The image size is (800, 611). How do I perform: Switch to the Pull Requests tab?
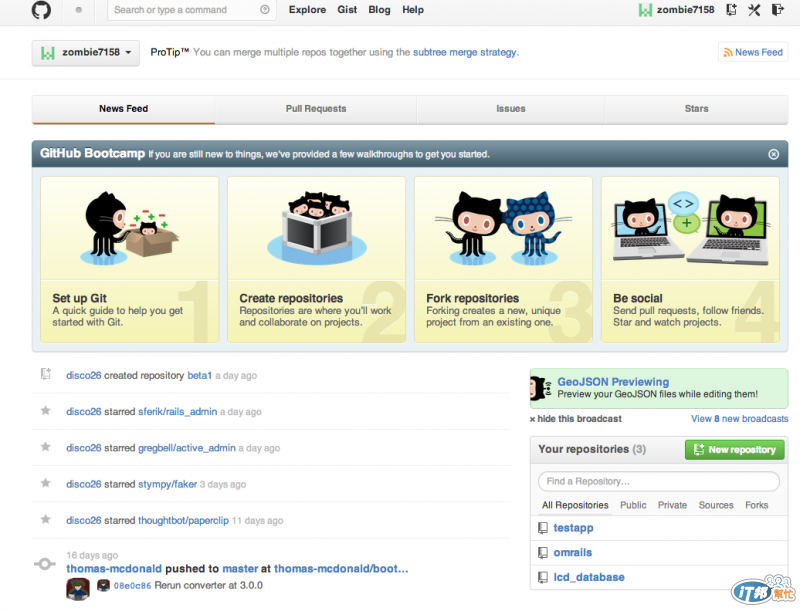(x=316, y=109)
